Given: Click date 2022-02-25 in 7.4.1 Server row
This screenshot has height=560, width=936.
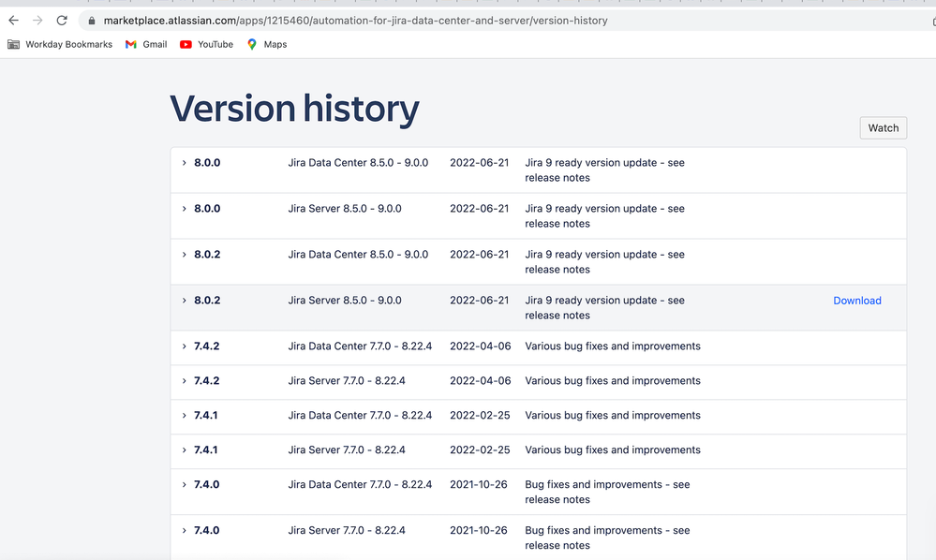Looking at the screenshot, I should coord(480,450).
